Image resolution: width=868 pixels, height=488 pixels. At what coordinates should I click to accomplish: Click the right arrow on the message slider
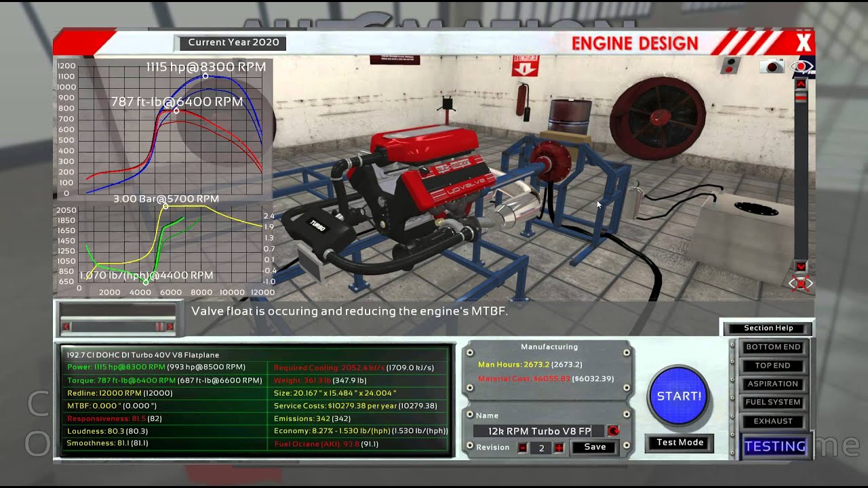pyautogui.click(x=170, y=327)
